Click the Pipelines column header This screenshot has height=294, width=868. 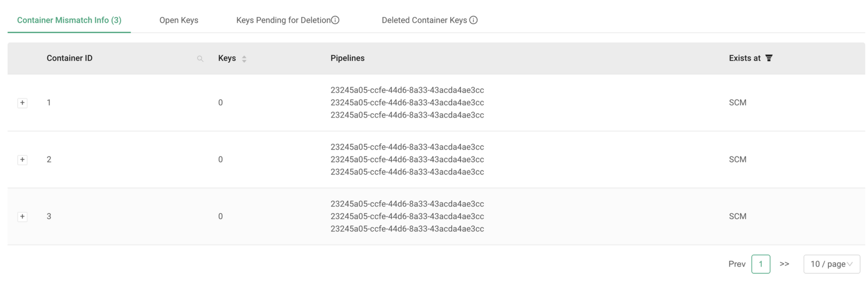point(347,58)
